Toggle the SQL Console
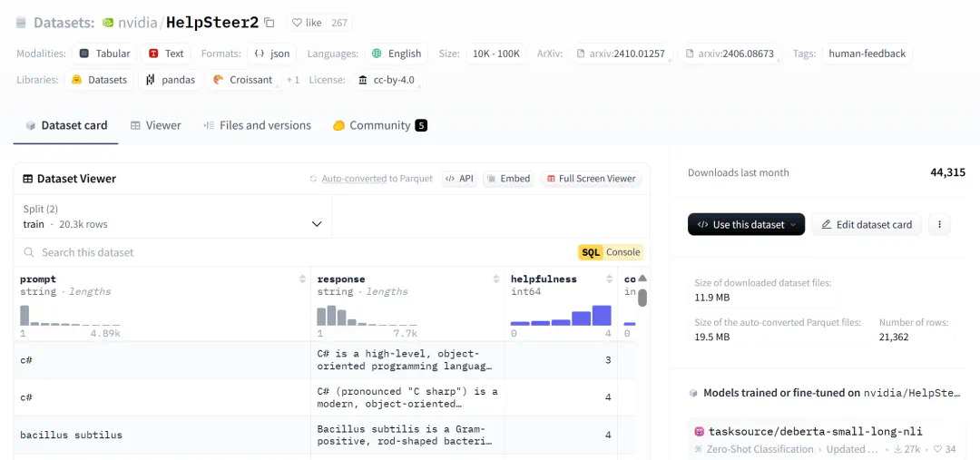 click(611, 252)
